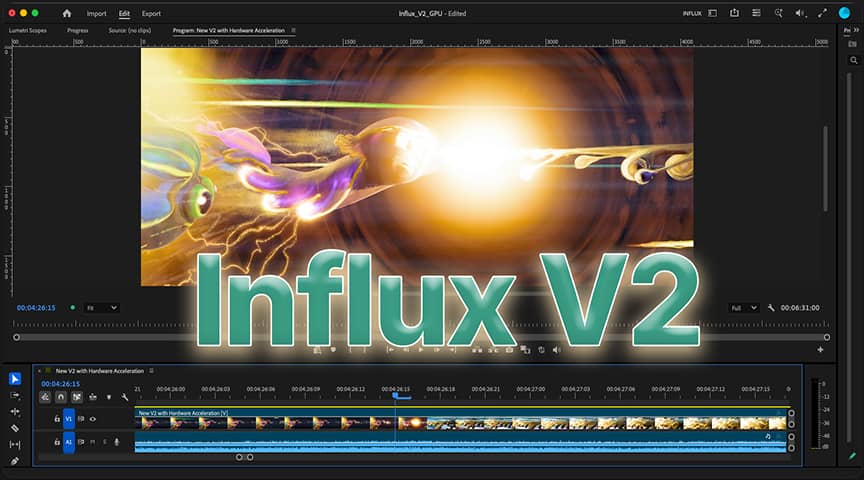The width and height of the screenshot is (864, 480).
Task: Open program monitor settings wrench
Action: click(771, 308)
